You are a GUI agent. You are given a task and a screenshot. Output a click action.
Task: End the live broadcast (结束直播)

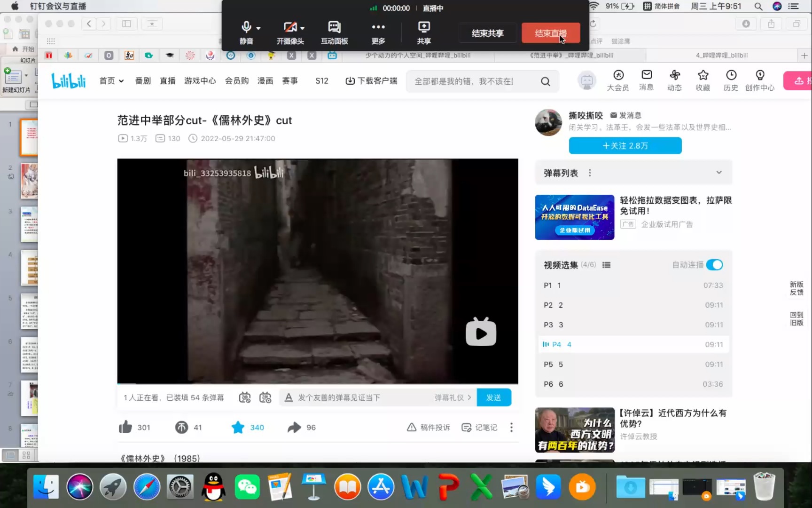coord(551,33)
